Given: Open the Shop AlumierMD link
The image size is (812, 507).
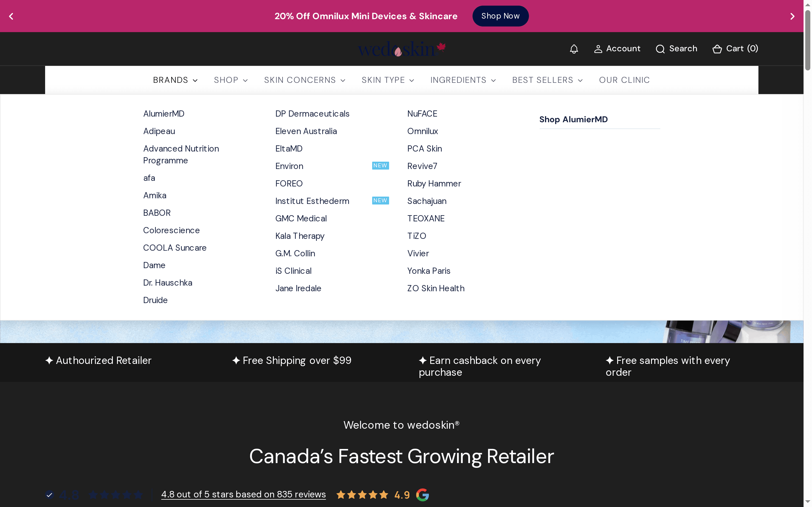Looking at the screenshot, I should 573,119.
